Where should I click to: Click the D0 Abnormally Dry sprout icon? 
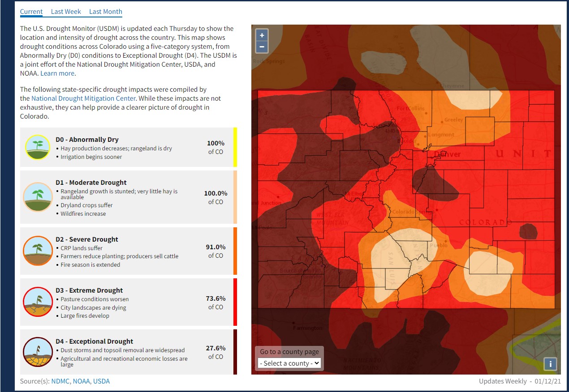click(38, 147)
